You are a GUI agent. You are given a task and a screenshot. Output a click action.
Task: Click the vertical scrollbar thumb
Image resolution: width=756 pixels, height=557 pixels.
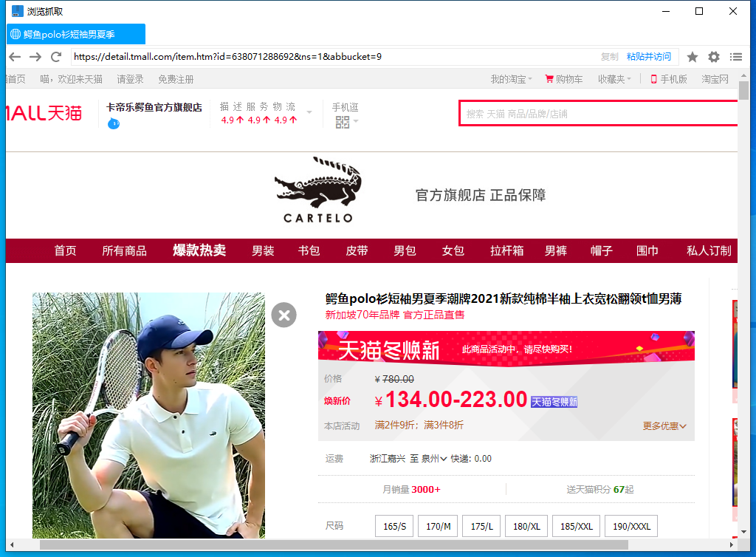click(x=744, y=91)
